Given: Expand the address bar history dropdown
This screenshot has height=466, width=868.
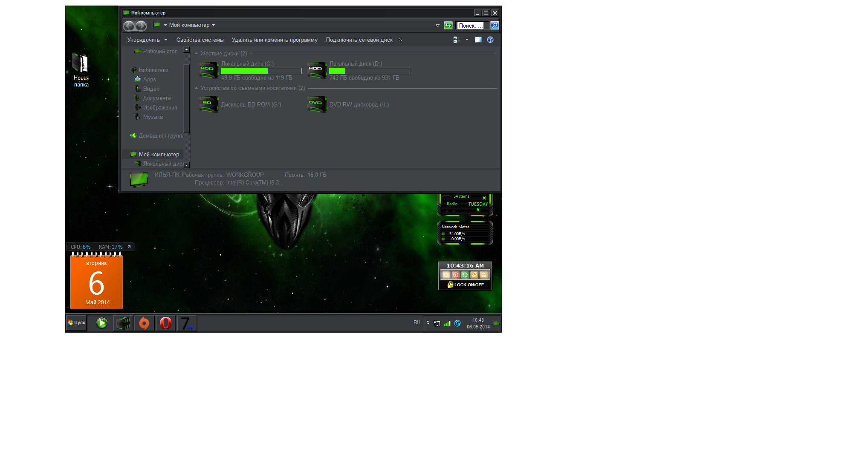Looking at the screenshot, I should 437,26.
